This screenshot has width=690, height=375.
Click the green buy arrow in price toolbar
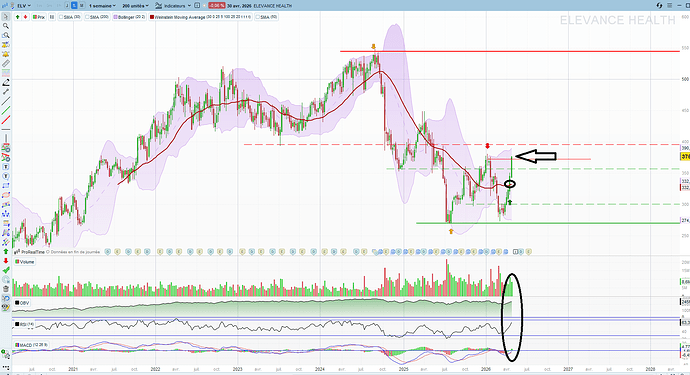[x=17, y=17]
